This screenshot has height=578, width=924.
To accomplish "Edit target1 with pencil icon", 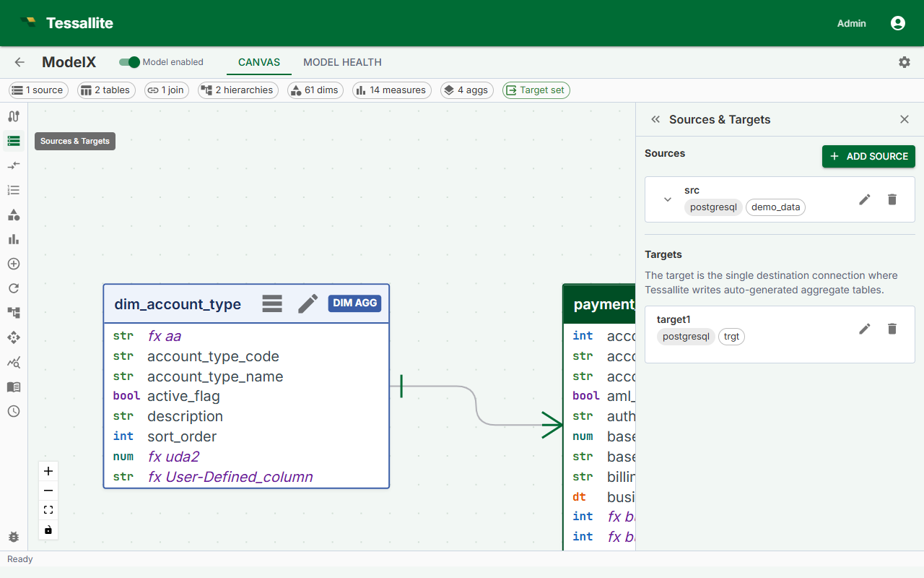I will click(865, 329).
